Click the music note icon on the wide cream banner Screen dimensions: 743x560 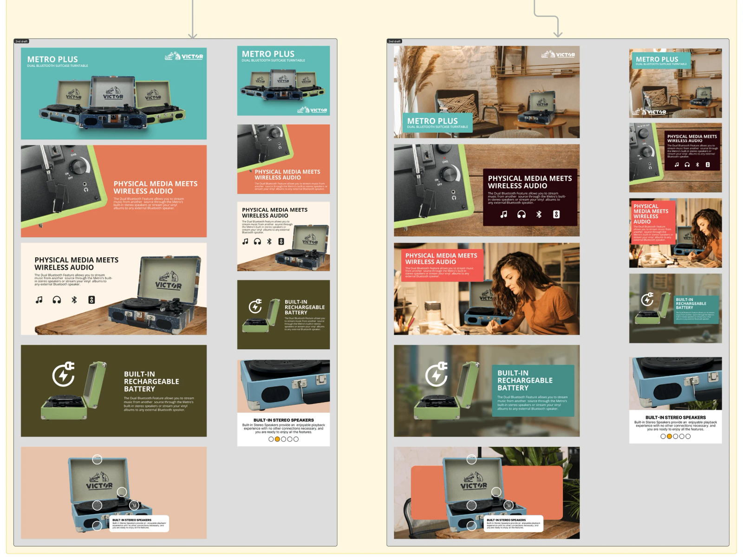click(39, 300)
